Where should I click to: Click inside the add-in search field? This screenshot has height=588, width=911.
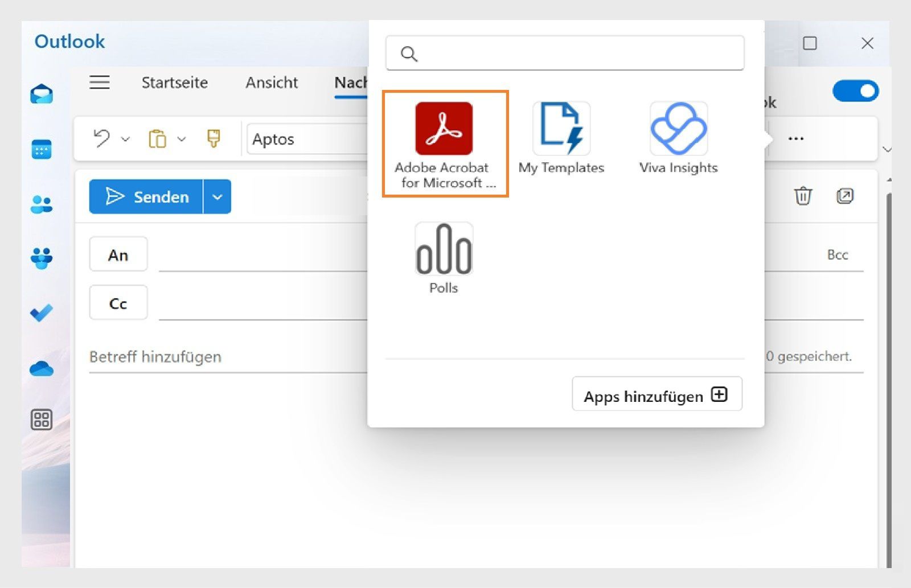564,54
